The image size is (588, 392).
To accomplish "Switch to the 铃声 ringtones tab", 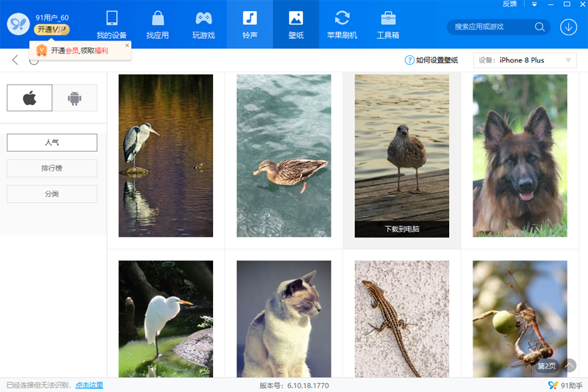I will tap(250, 24).
